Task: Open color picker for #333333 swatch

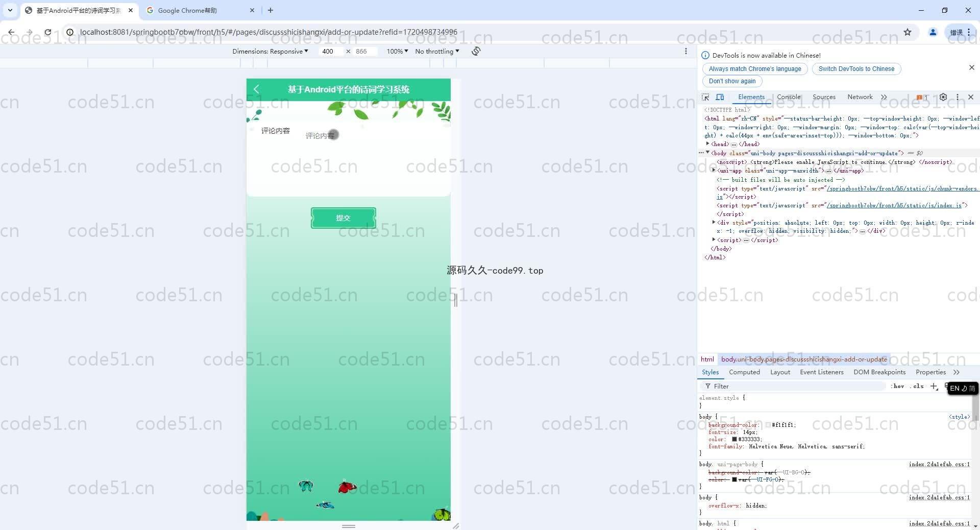Action: click(734, 439)
